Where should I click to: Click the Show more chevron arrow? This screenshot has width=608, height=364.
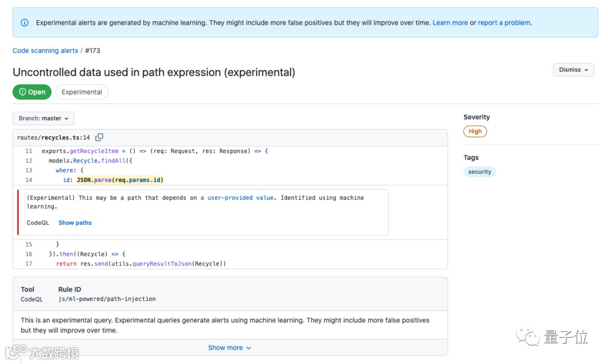[249, 348]
